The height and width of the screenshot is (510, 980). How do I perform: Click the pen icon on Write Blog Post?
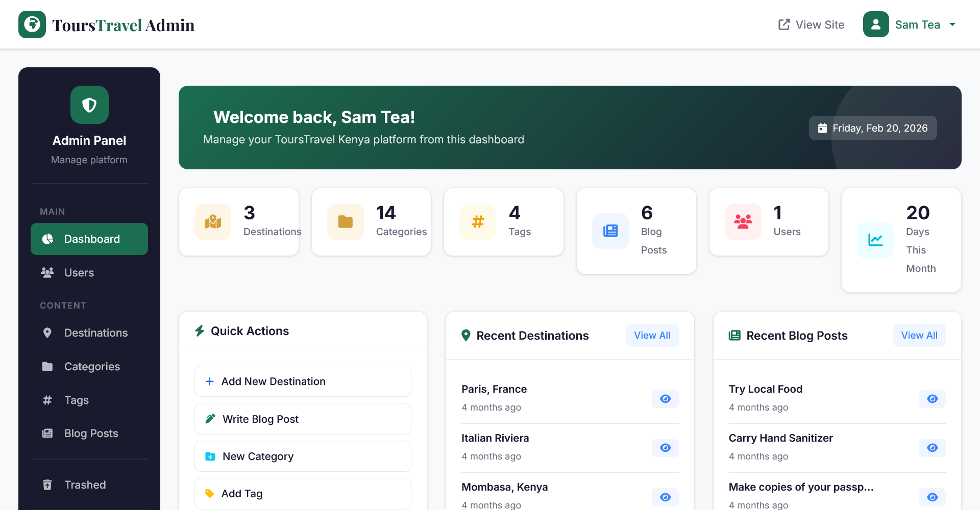pyautogui.click(x=210, y=419)
